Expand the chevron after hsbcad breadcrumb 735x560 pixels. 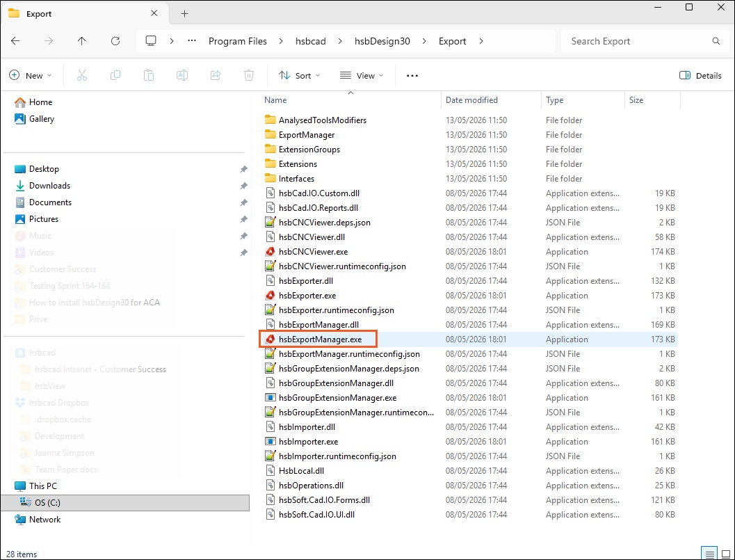click(x=340, y=41)
